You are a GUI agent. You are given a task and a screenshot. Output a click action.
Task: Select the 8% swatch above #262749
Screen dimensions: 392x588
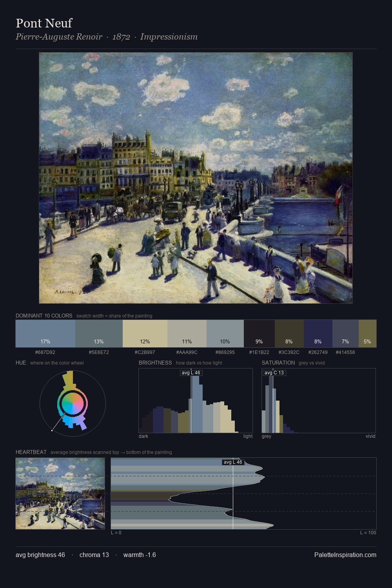(318, 334)
